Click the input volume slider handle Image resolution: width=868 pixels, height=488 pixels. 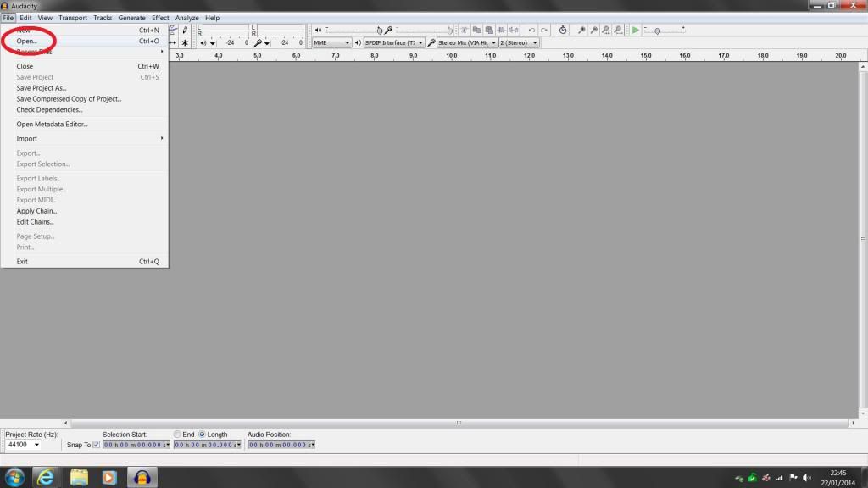pyautogui.click(x=449, y=30)
